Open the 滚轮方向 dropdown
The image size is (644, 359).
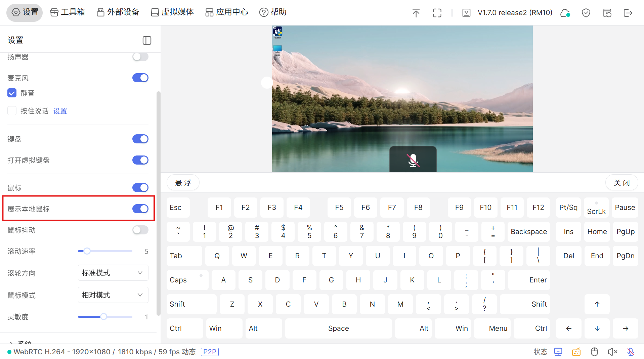tap(113, 273)
